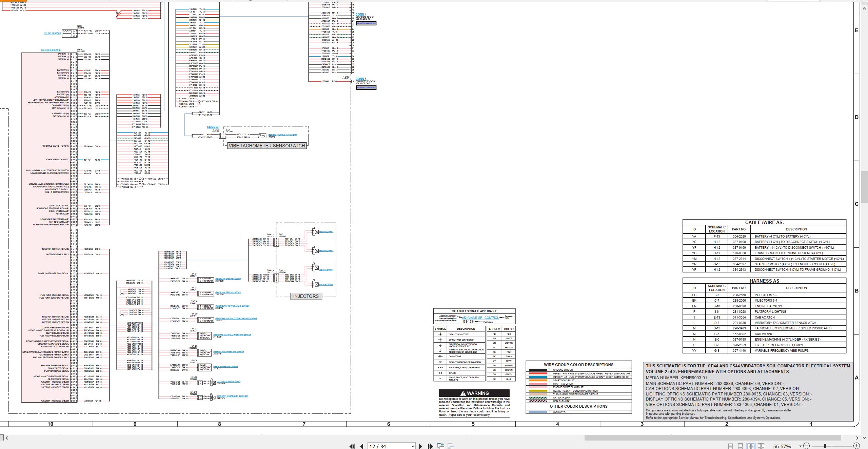The width and height of the screenshot is (868, 449).
Task: Switch to single page view
Action: (x=731, y=446)
